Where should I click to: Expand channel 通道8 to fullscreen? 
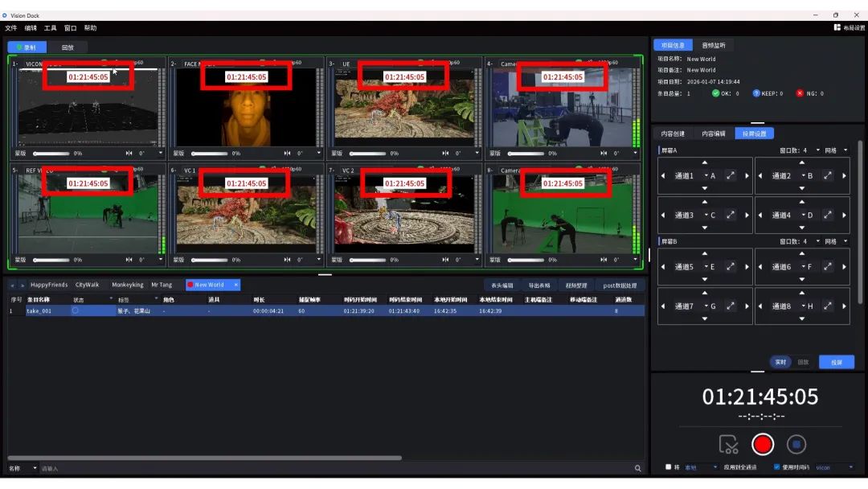point(828,306)
